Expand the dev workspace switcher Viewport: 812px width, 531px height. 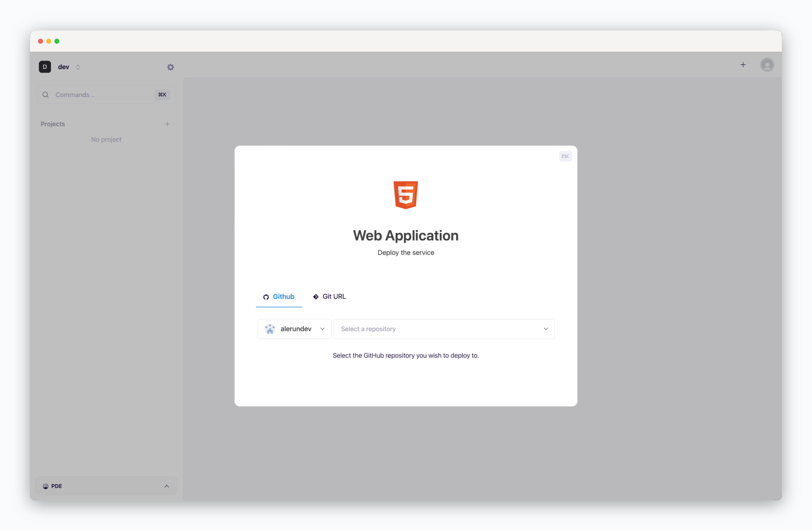(x=78, y=67)
